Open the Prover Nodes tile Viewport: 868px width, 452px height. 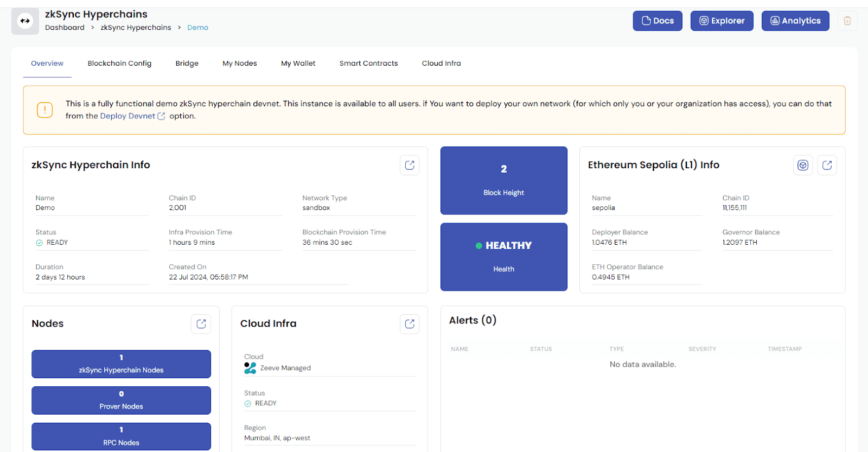coord(121,400)
